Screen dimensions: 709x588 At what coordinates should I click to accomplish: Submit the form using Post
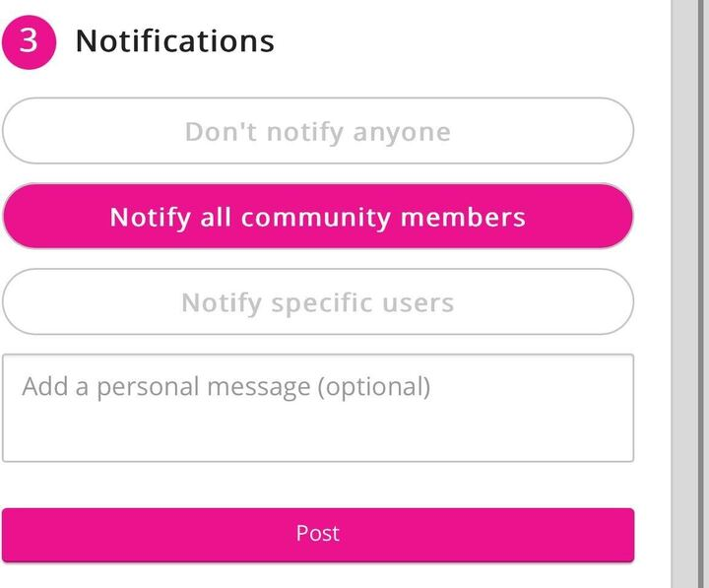317,534
